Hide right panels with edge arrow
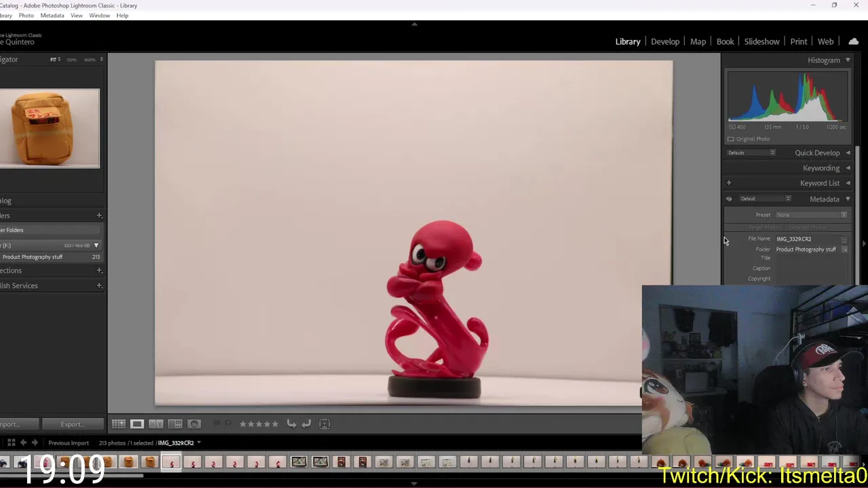This screenshot has width=868, height=488. (864, 244)
